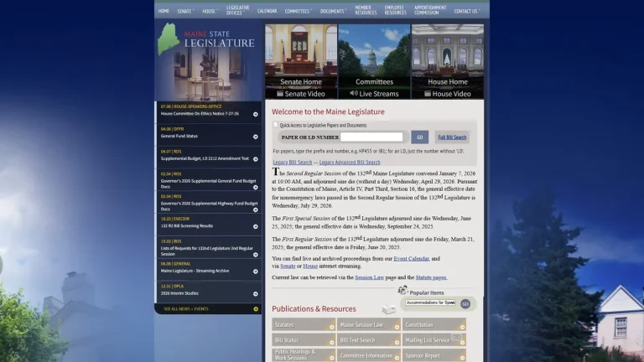Open Full Bill Search link
644x362 pixels.
coord(452,137)
